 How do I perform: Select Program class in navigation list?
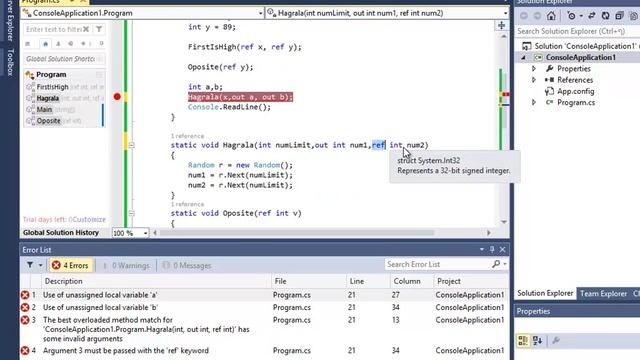51,75
